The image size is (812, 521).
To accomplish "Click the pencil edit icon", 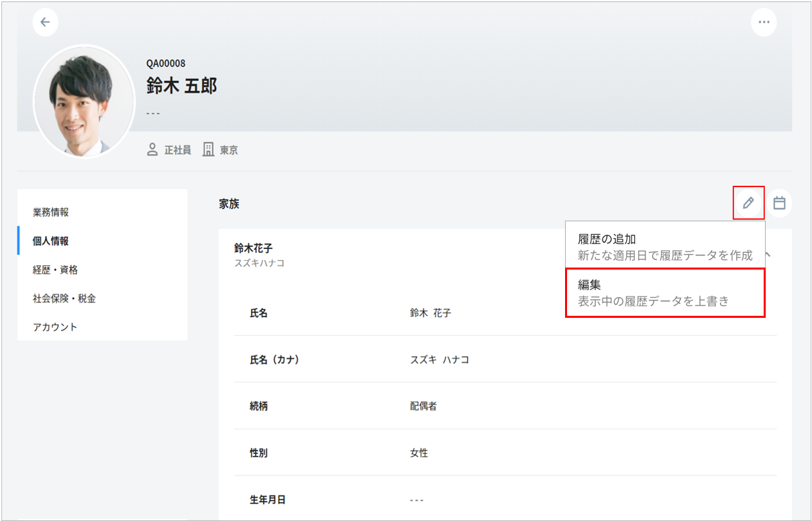I will point(748,202).
